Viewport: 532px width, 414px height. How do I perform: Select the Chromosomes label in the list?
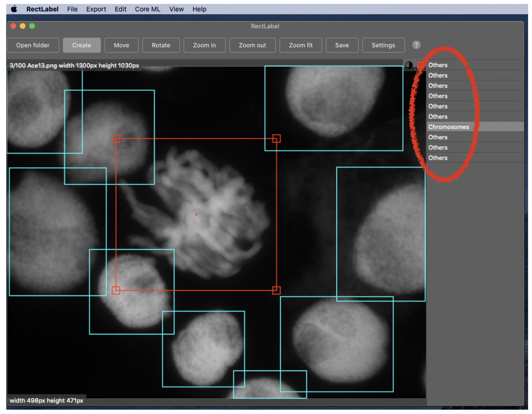point(448,127)
